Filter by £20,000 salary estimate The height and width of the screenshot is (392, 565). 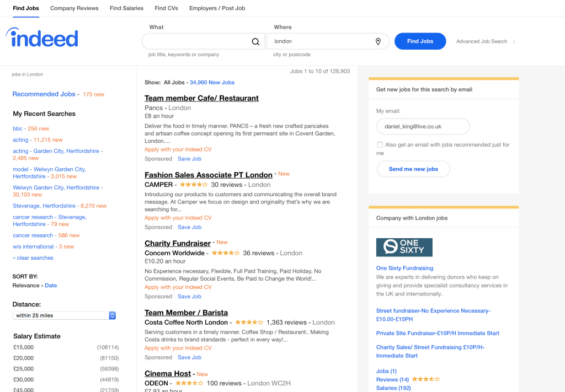pyautogui.click(x=66, y=358)
